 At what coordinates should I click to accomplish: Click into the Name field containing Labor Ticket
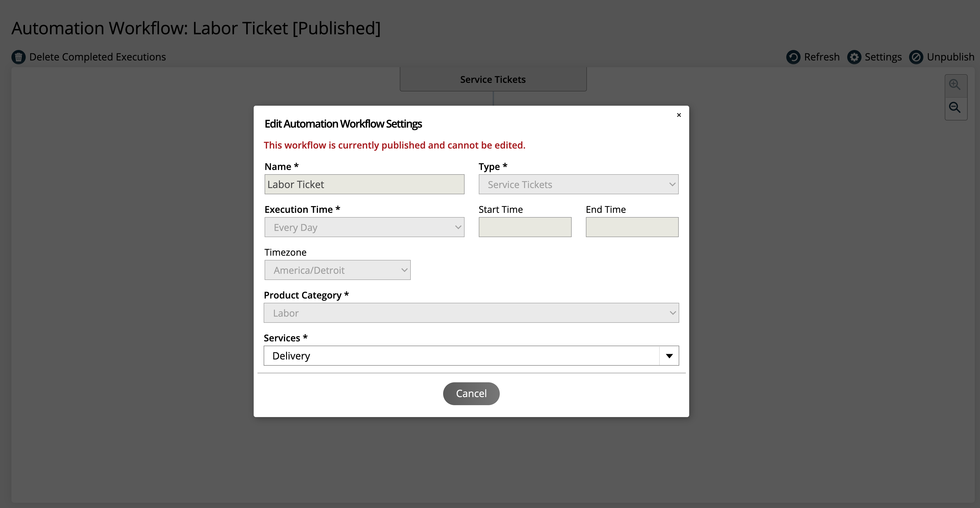(364, 184)
